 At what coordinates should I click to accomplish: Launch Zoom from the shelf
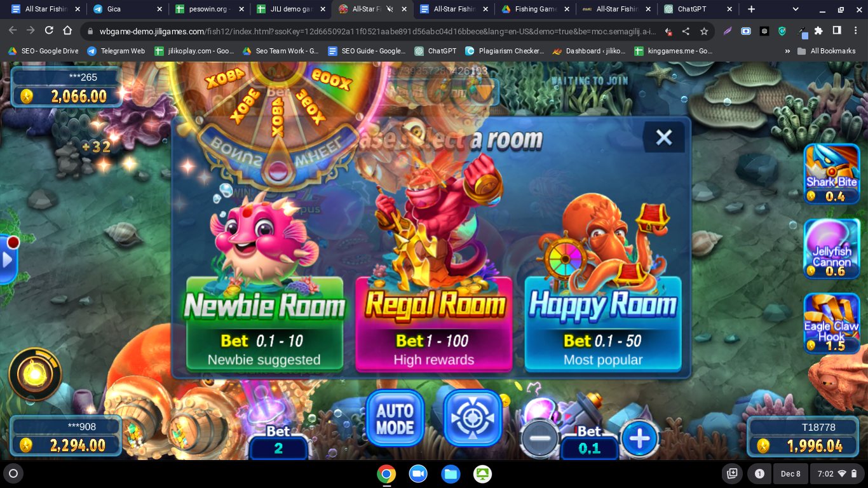click(418, 474)
